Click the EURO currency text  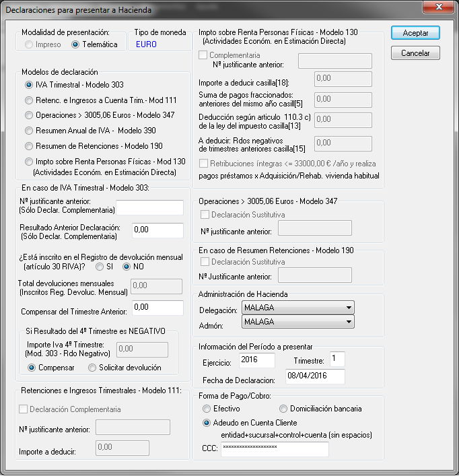146,44
